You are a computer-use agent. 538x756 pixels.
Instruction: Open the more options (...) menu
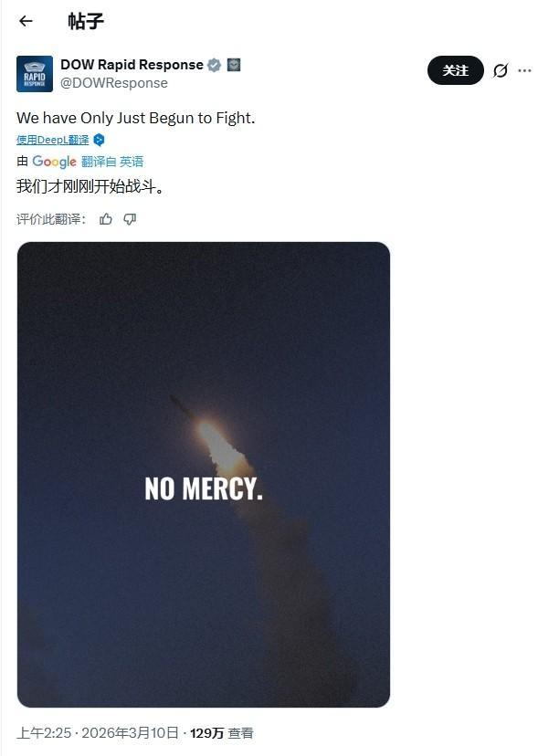click(x=523, y=70)
